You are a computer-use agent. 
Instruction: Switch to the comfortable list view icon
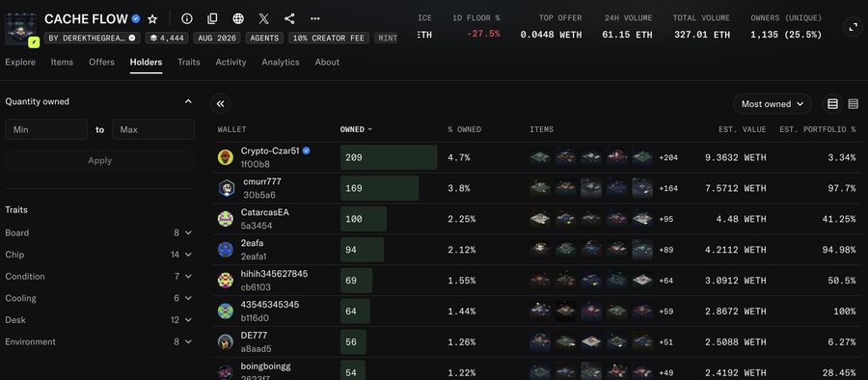pyautogui.click(x=832, y=103)
